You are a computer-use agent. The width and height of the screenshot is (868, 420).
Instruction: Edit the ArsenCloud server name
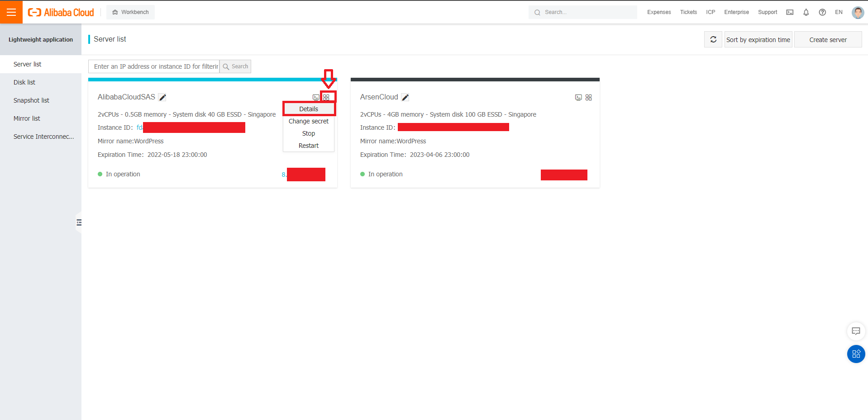(x=405, y=97)
